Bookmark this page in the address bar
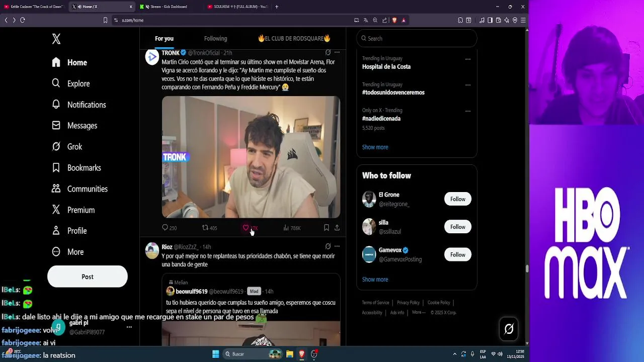The height and width of the screenshot is (362, 644). pos(105,20)
